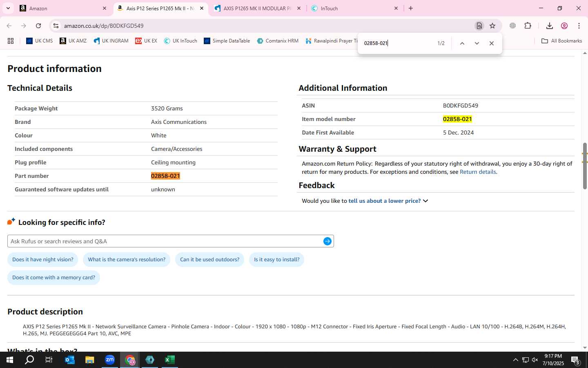
Task: Close the AXIS P1265 MK II MODULAR tab
Action: click(299, 8)
